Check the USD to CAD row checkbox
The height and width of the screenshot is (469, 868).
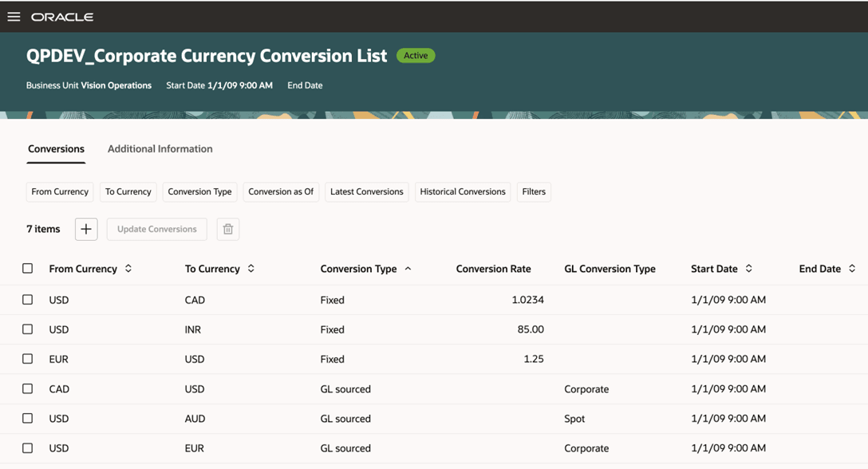click(27, 299)
